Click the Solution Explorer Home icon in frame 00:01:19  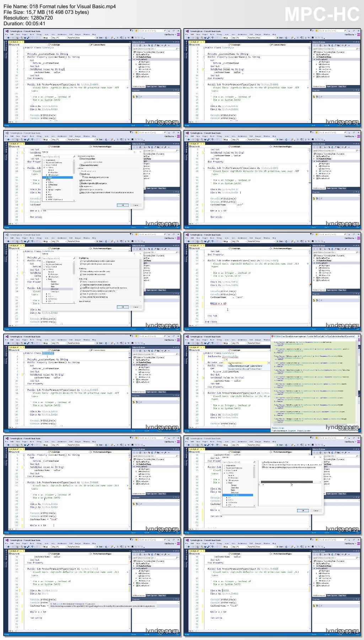pyautogui.click(x=140, y=147)
